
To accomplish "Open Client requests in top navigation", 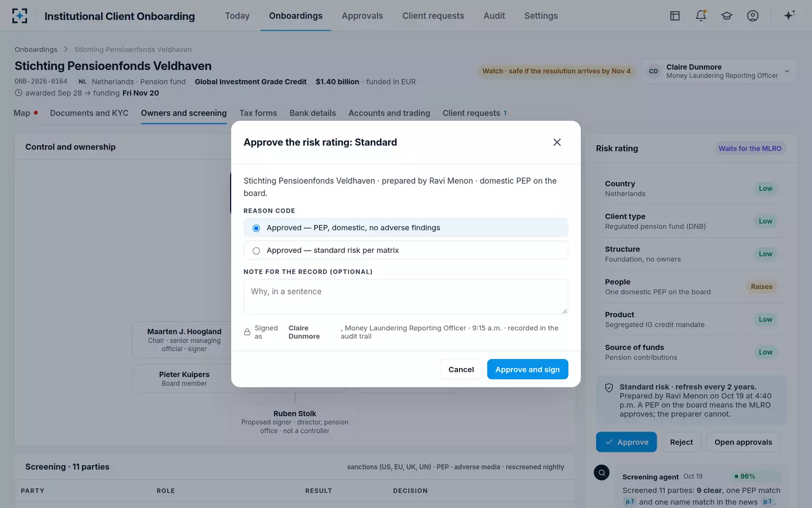I will (433, 16).
